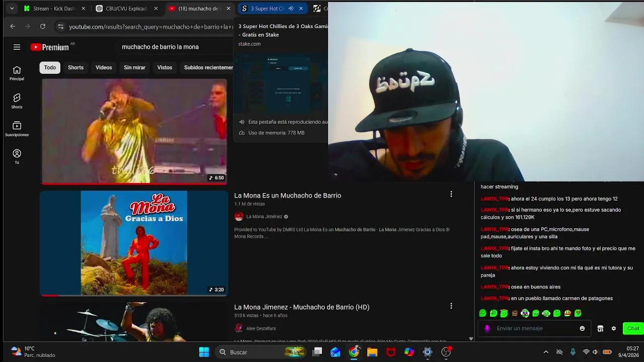Close the CBU/CVU Explicado tab
The image size is (644, 362).
tap(156, 9)
